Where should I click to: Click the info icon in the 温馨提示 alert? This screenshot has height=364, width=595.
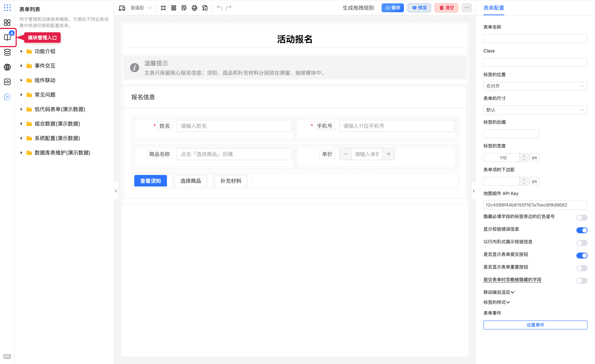coord(134,68)
